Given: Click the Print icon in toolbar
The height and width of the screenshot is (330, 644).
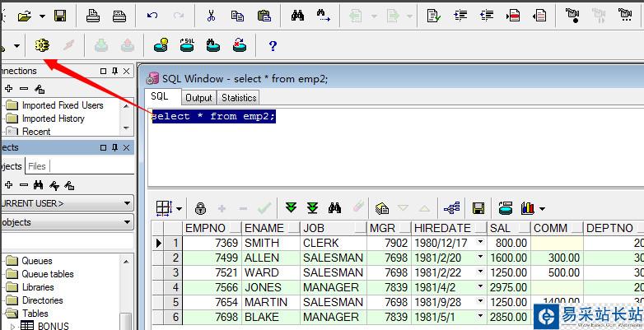Looking at the screenshot, I should (x=93, y=16).
